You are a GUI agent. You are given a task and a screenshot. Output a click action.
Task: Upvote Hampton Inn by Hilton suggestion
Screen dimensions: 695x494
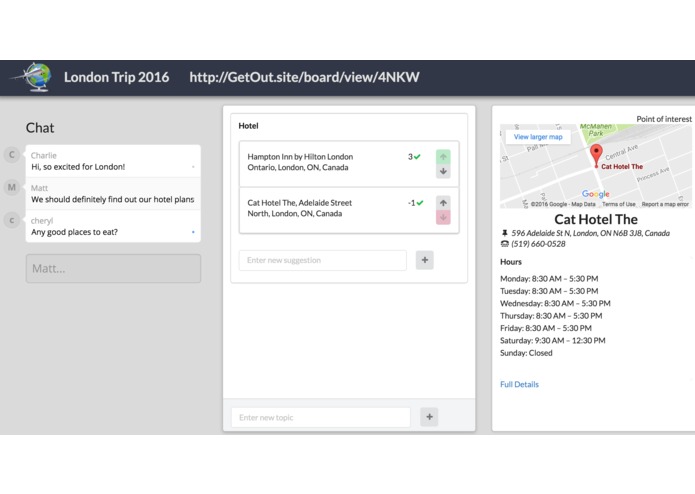(443, 157)
